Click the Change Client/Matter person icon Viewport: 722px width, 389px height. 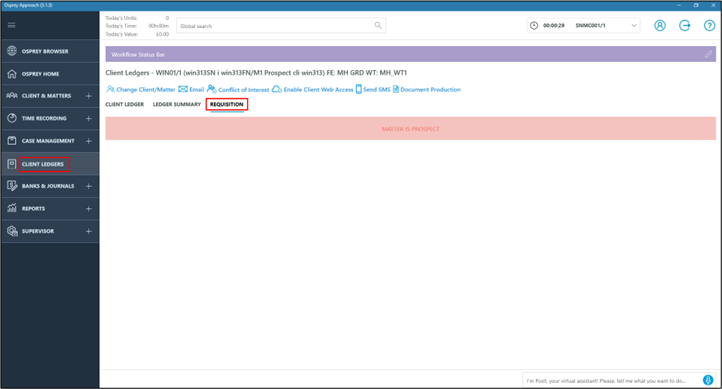click(110, 89)
